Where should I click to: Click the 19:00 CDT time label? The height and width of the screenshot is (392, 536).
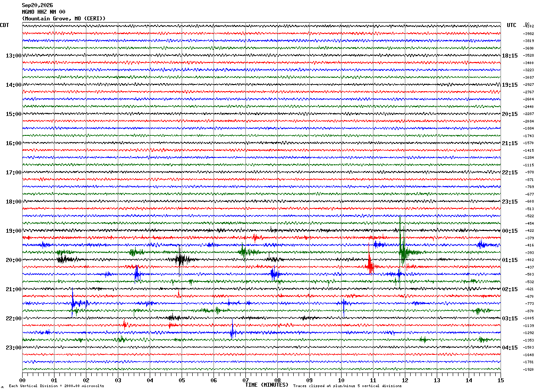[x=13, y=231]
